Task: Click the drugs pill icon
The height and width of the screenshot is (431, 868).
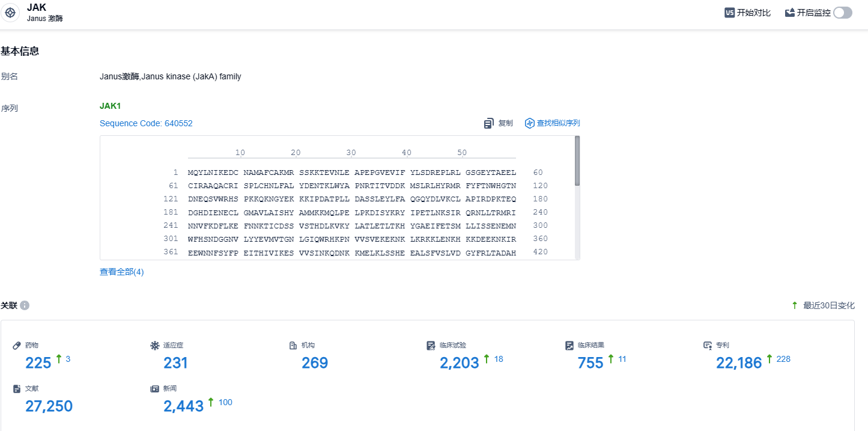Action: point(17,346)
